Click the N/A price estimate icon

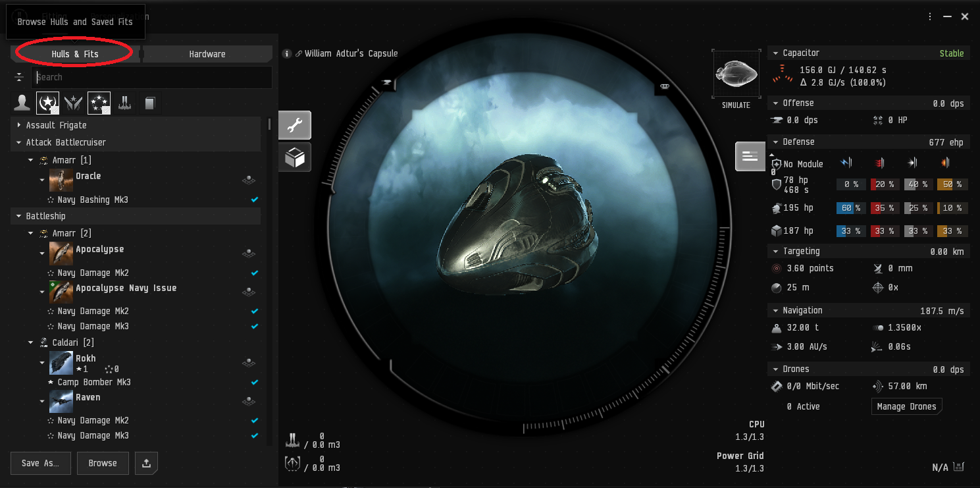coord(958,467)
